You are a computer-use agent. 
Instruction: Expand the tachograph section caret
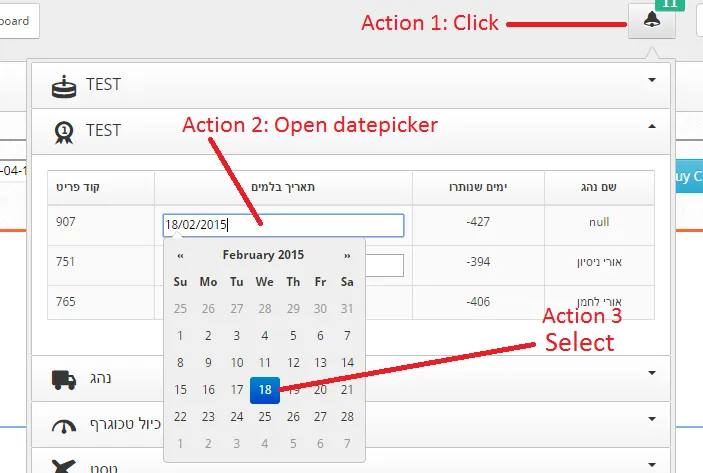point(652,417)
